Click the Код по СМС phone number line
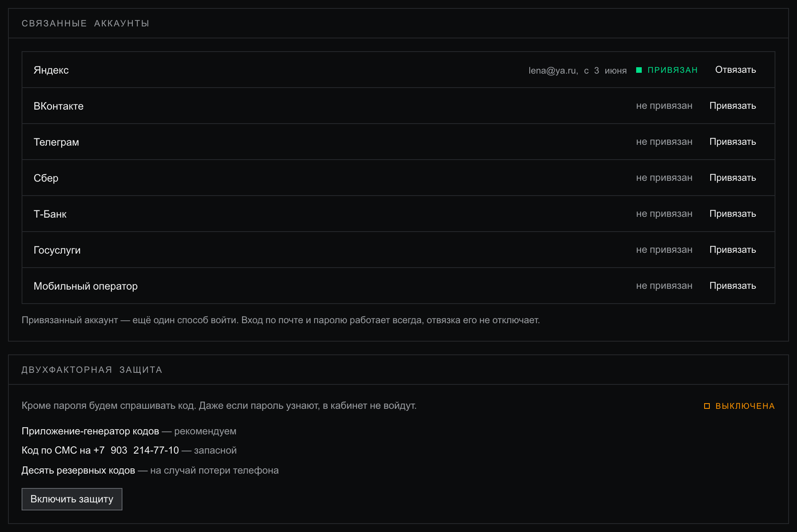Viewport: 797px width, 532px height. tap(129, 450)
